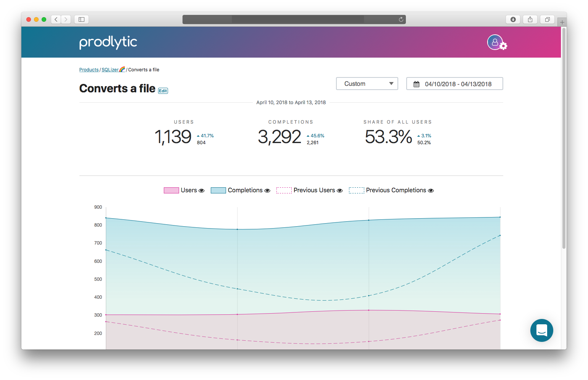Open the Safari downloads button
588x380 pixels.
(x=513, y=19)
